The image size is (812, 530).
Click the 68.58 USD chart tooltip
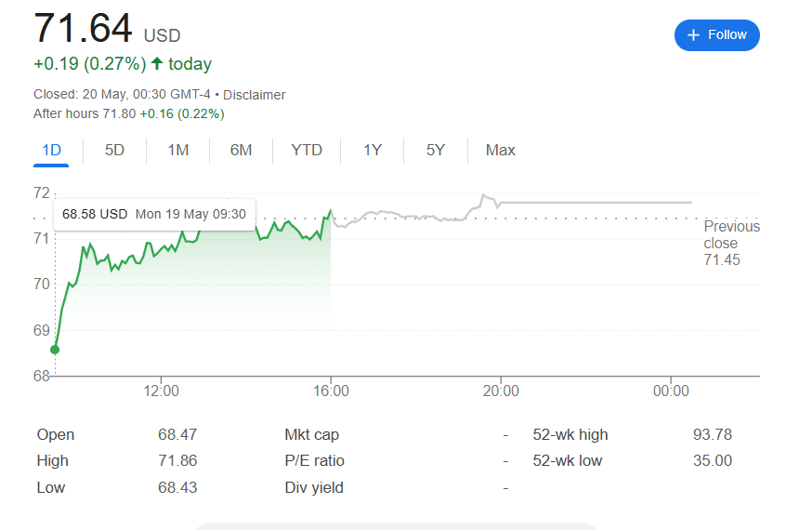click(x=154, y=214)
